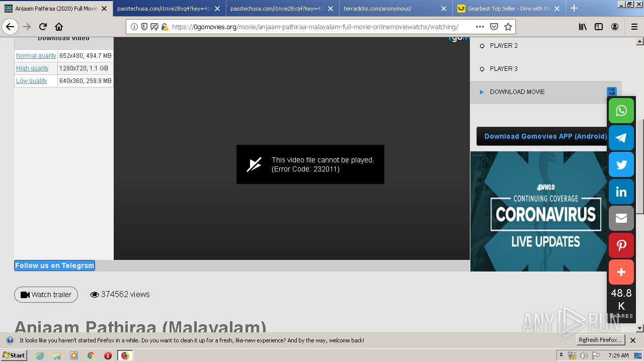Bookmark this page with the star icon
644x362 pixels.
508,27
